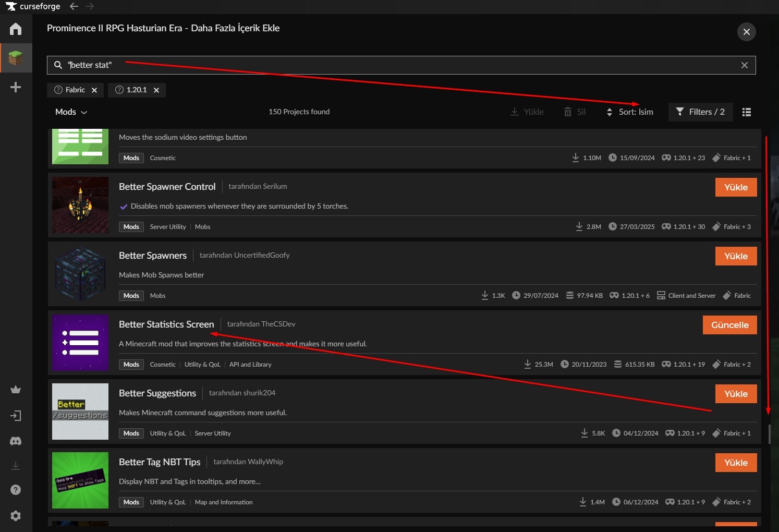Open Discord from the sidebar
The height and width of the screenshot is (532, 779).
(16, 441)
